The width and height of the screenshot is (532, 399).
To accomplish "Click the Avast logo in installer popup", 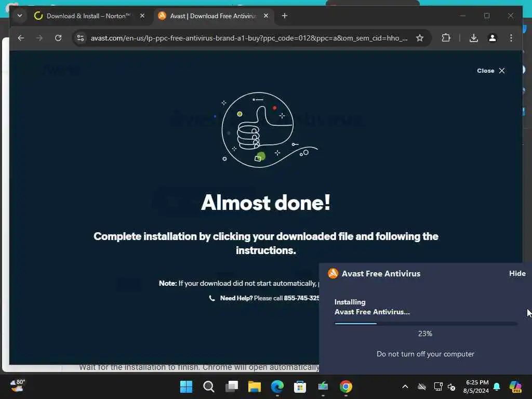I will (333, 273).
